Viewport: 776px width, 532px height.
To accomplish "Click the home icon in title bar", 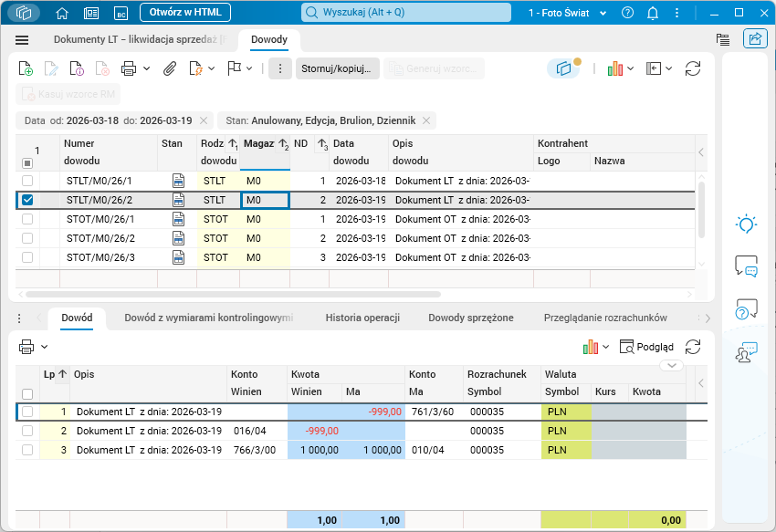I will (62, 13).
